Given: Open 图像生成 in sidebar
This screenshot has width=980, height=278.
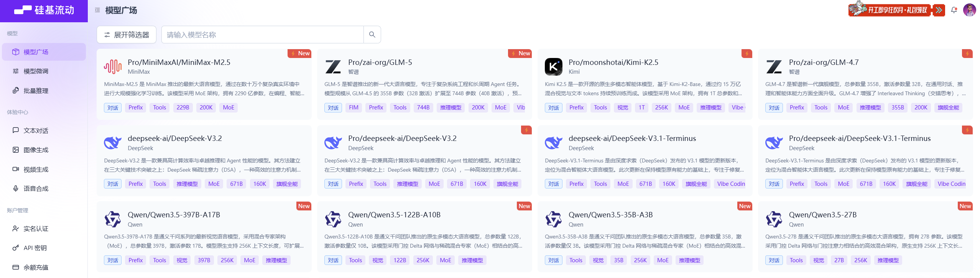Looking at the screenshot, I should pyautogui.click(x=44, y=150).
